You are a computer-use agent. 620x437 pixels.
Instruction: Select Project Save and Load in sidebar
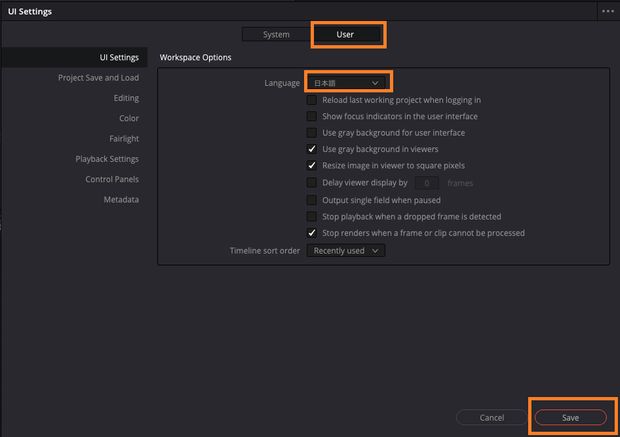pos(98,78)
